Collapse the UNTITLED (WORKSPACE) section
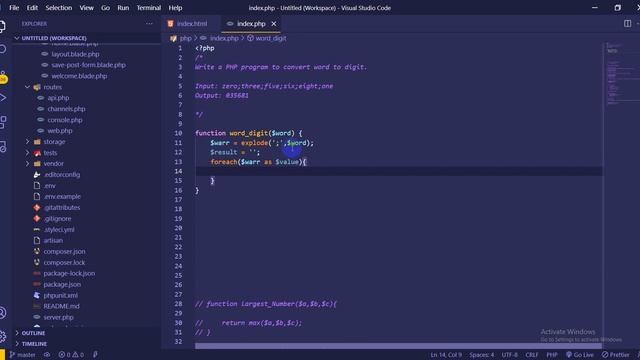640x360 pixels. click(x=53, y=38)
